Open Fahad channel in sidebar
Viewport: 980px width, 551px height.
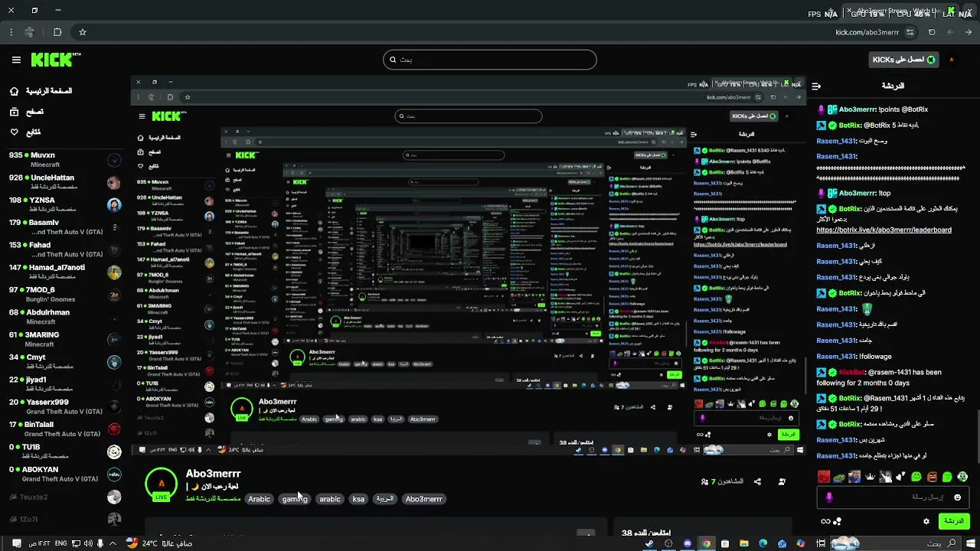[64, 249]
